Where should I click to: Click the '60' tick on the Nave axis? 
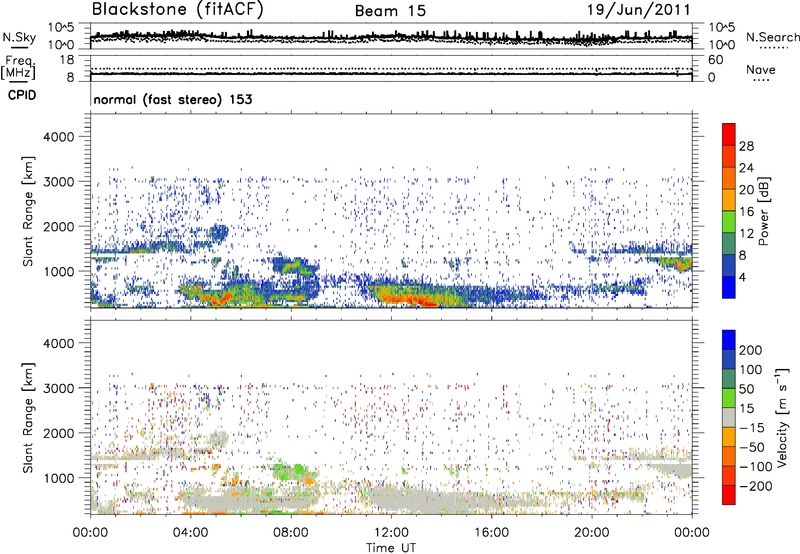715,60
